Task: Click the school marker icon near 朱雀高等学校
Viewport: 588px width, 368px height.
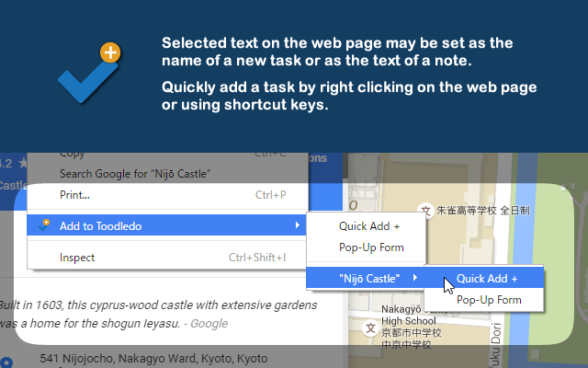Action: click(x=425, y=211)
